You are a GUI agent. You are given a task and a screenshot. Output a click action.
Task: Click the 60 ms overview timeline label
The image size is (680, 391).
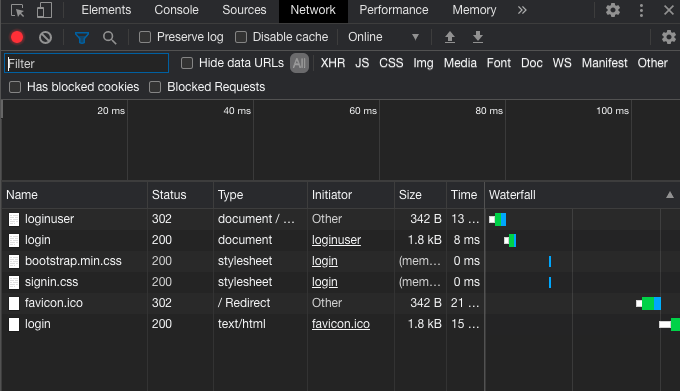pyautogui.click(x=363, y=111)
